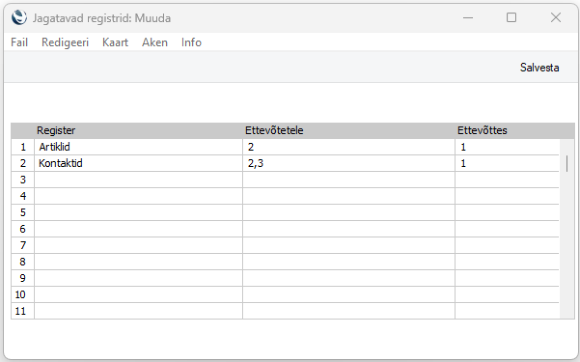This screenshot has height=362, width=580.
Task: Click the empty Ettevõttes field in row 9
Action: click(x=507, y=278)
